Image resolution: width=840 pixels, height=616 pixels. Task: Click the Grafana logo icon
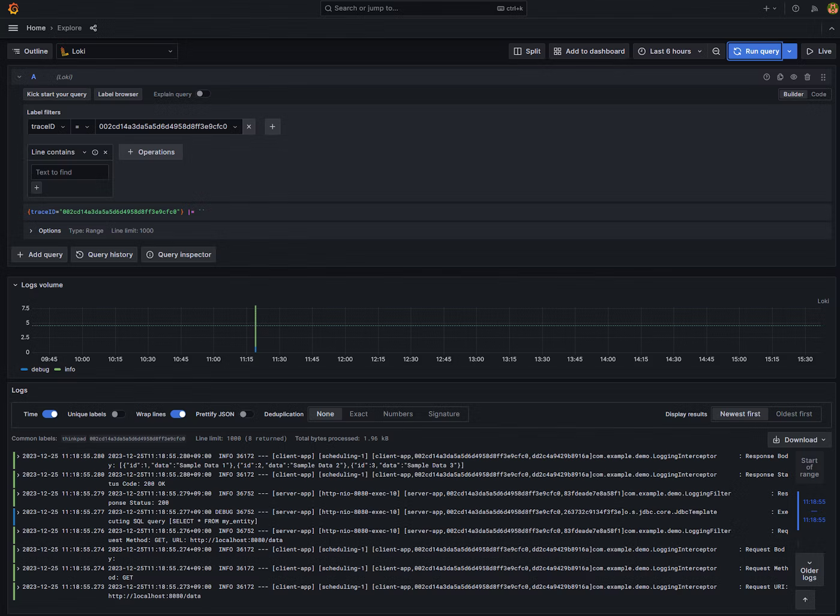[x=13, y=8]
